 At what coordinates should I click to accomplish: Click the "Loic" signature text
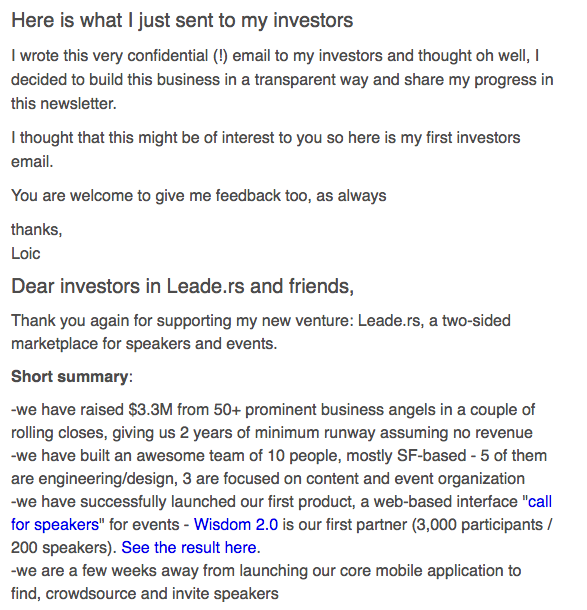(x=26, y=254)
